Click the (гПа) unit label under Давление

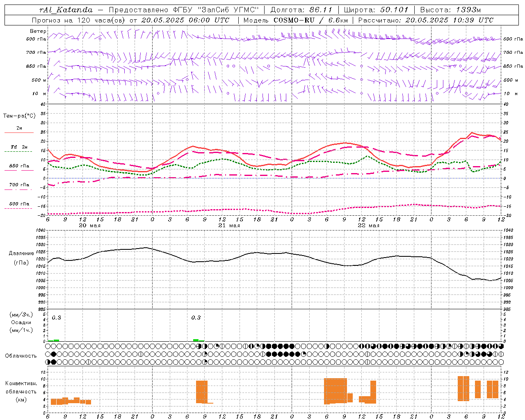tap(21, 263)
